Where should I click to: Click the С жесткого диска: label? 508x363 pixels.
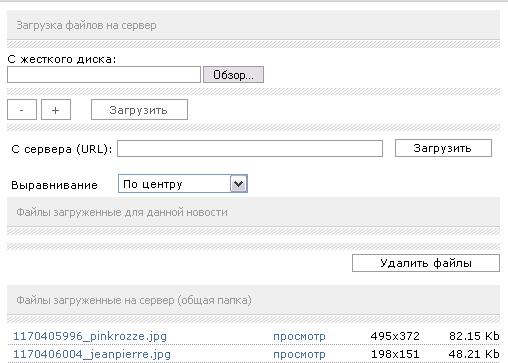[62, 59]
